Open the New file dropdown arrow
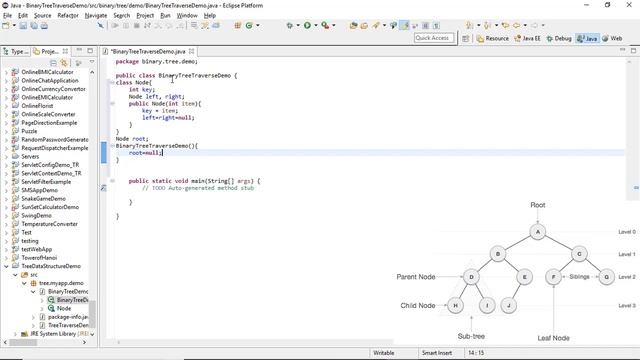The width and height of the screenshot is (640, 360). 14,26
